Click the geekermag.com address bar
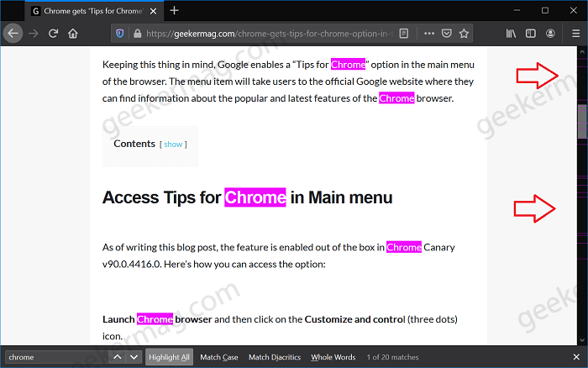 pos(270,34)
